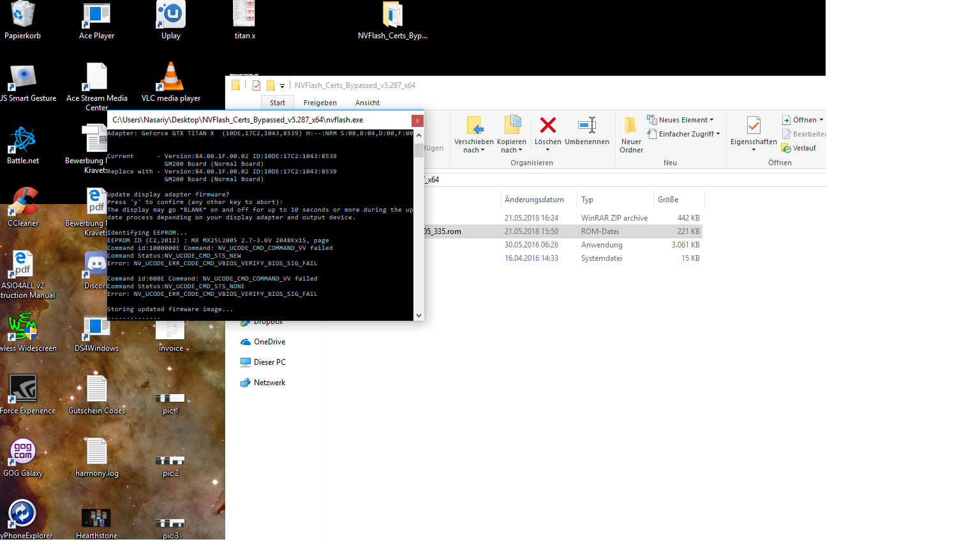Switch to the Start ribbon tab

(x=278, y=103)
